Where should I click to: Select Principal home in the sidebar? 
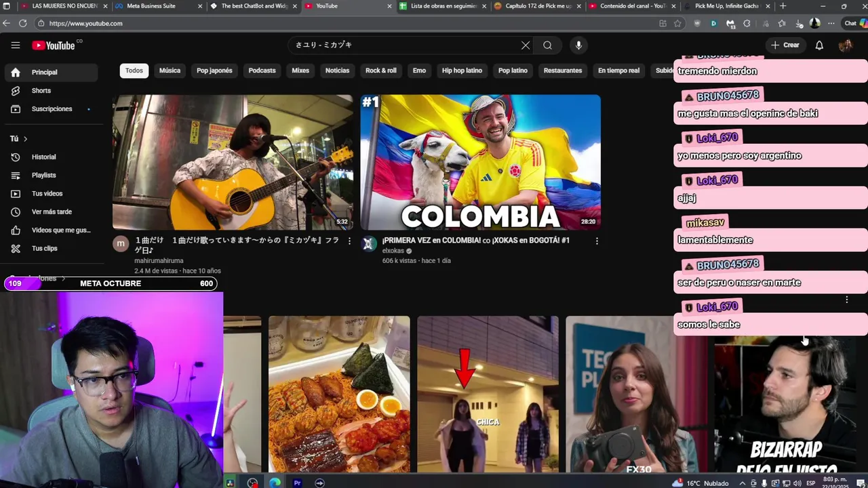click(52, 73)
